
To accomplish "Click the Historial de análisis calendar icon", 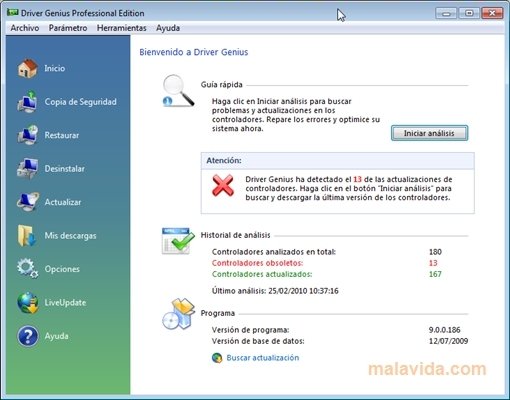I will (x=178, y=241).
